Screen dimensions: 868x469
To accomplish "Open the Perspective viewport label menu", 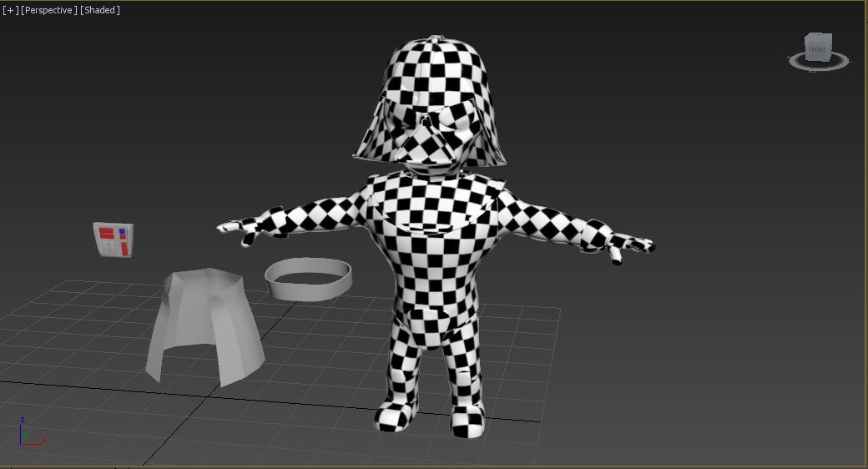I will coord(49,10).
